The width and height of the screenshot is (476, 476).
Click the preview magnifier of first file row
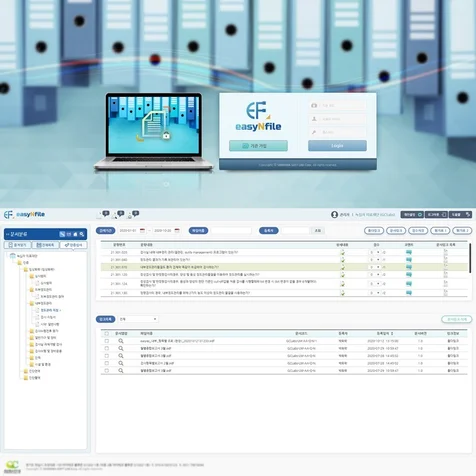121,341
